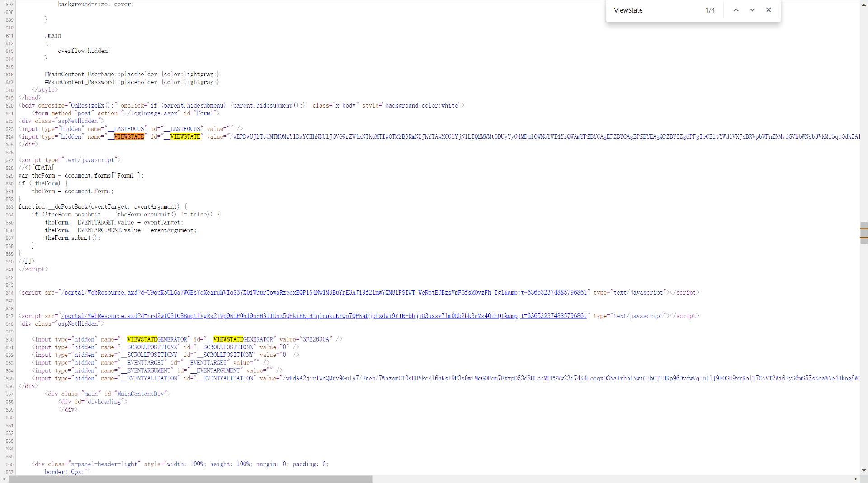
Task: Click __EVENTVALIDATION name on line 655
Action: tap(149, 379)
